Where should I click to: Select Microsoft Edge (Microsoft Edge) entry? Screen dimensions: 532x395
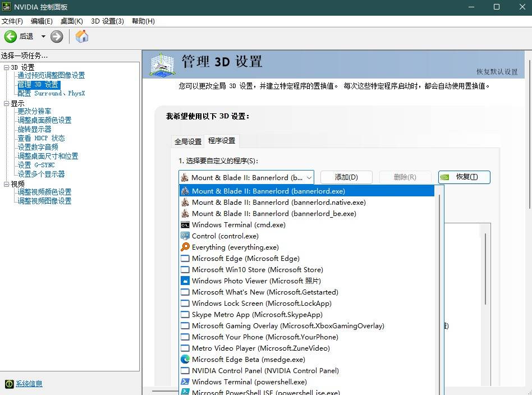pyautogui.click(x=307, y=258)
